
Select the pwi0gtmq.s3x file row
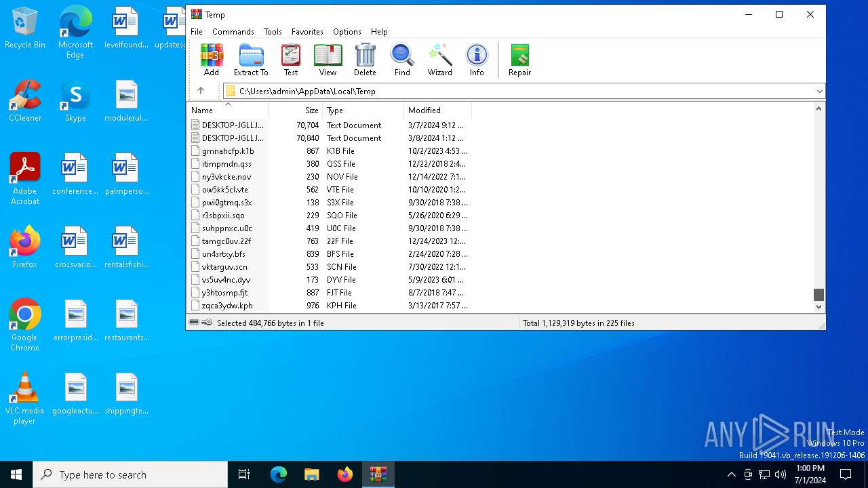tap(329, 202)
